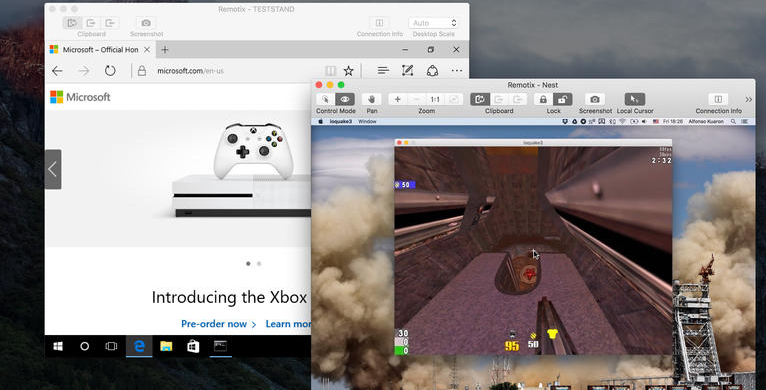Open Edge More actions ellipsis menu
This screenshot has height=390, width=766.
[457, 71]
